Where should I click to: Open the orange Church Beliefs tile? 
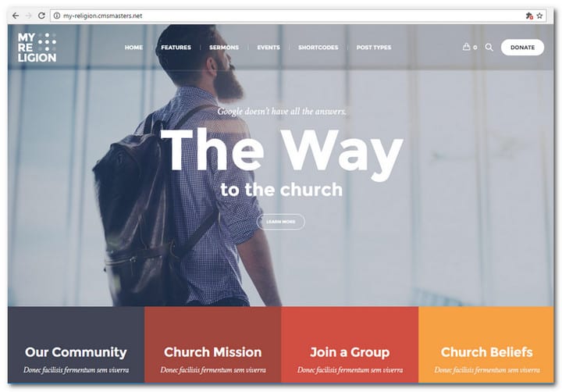486,344
